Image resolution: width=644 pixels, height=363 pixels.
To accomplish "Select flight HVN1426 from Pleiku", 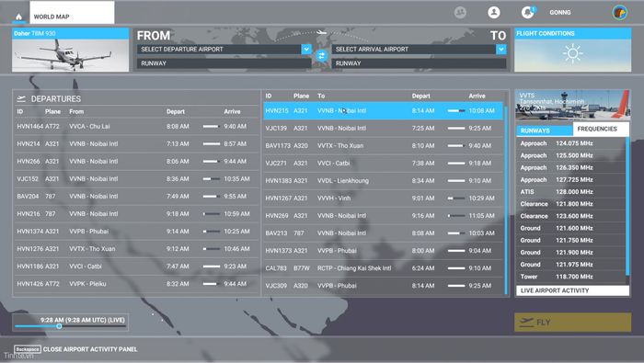I will click(136, 284).
